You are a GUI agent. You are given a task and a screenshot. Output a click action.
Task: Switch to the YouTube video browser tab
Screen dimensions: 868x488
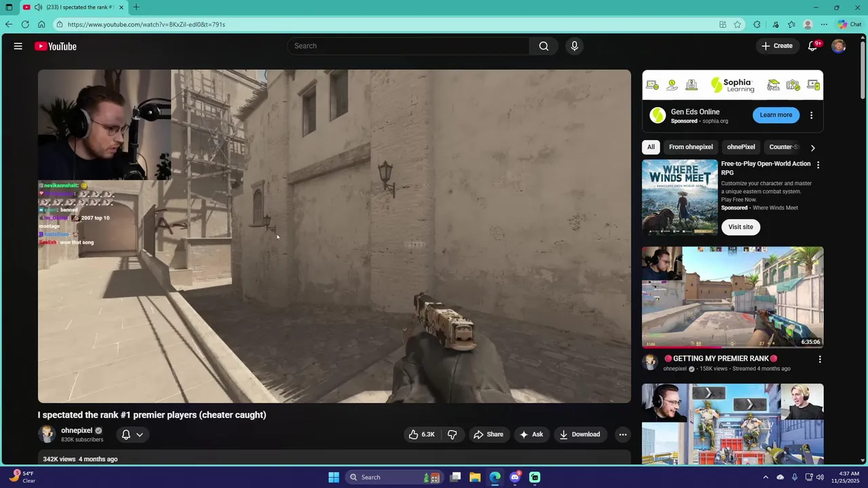point(73,7)
